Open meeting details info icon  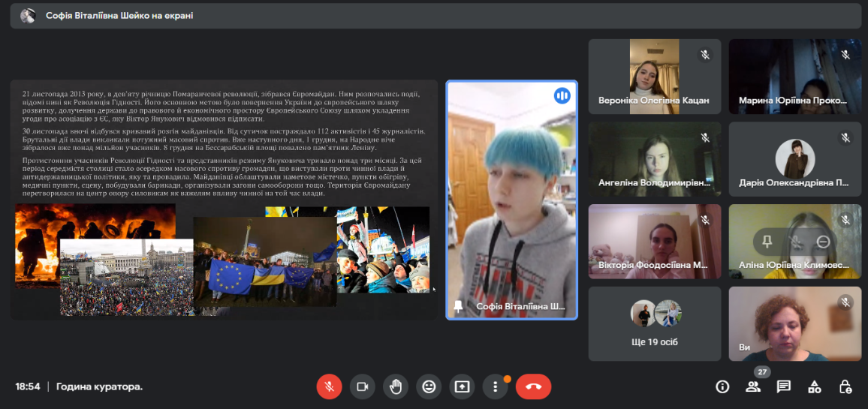pos(722,386)
